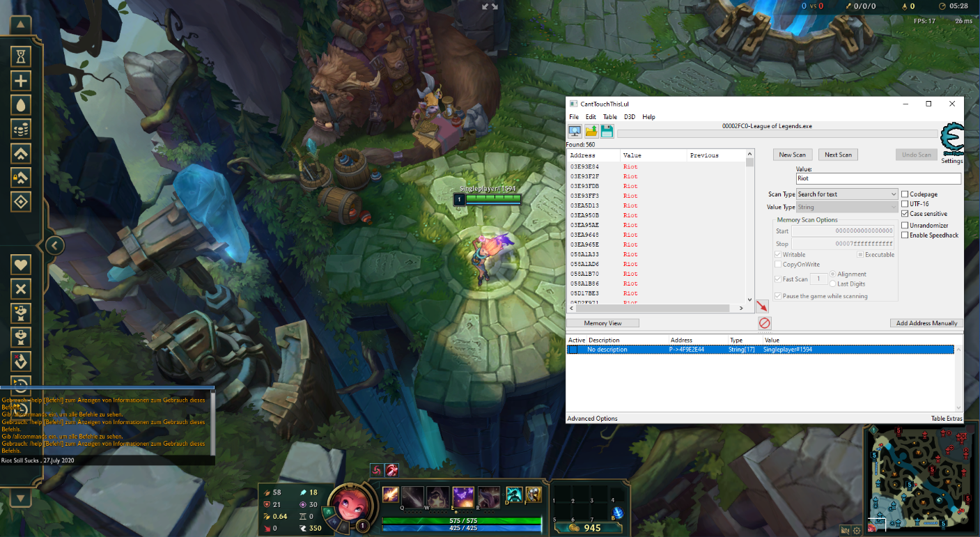Click the hourglass icon in game sidebar
This screenshot has height=537, width=980.
(22, 56)
